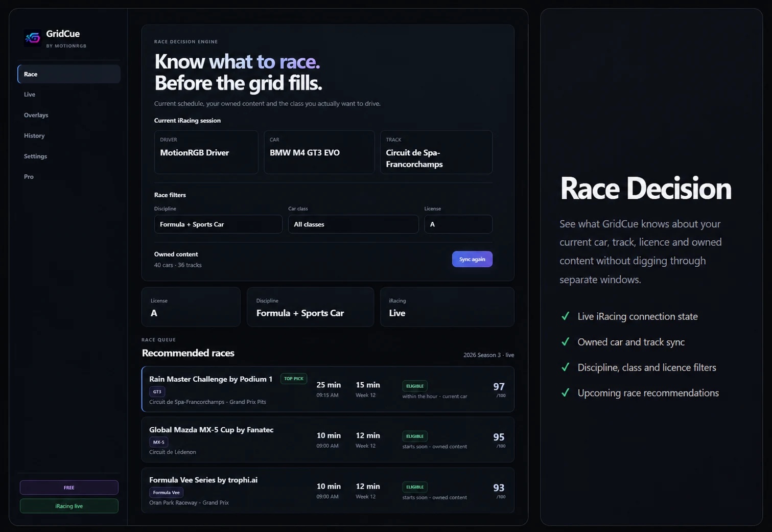The image size is (772, 532).
Task: Click the ELIGIBLE badge on Global Mazda MX-5 Cup
Action: pyautogui.click(x=415, y=436)
